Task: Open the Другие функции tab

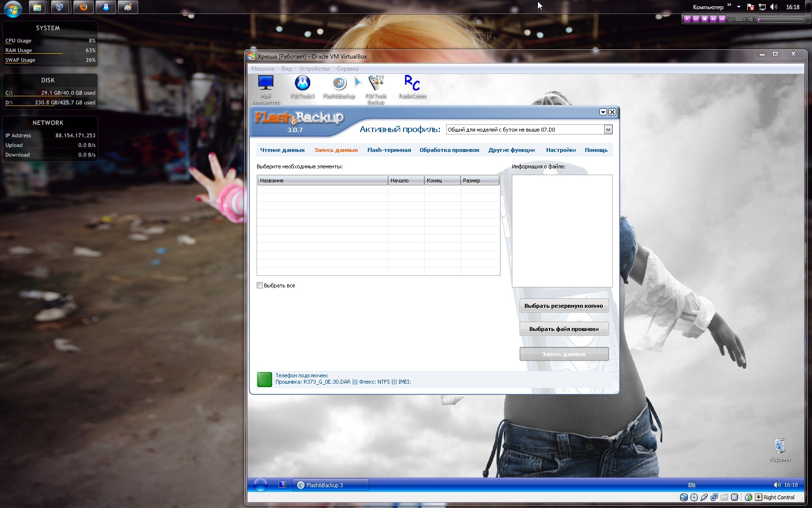Action: pyautogui.click(x=511, y=150)
